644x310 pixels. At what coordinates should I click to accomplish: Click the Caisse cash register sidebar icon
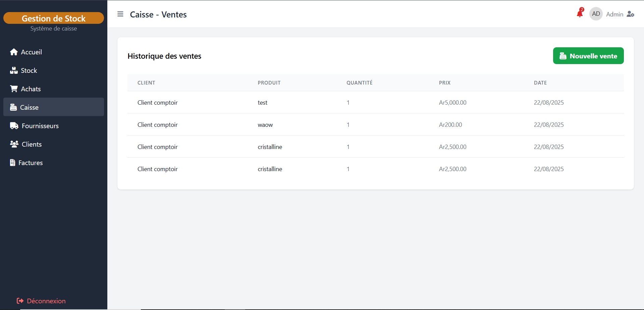(13, 107)
